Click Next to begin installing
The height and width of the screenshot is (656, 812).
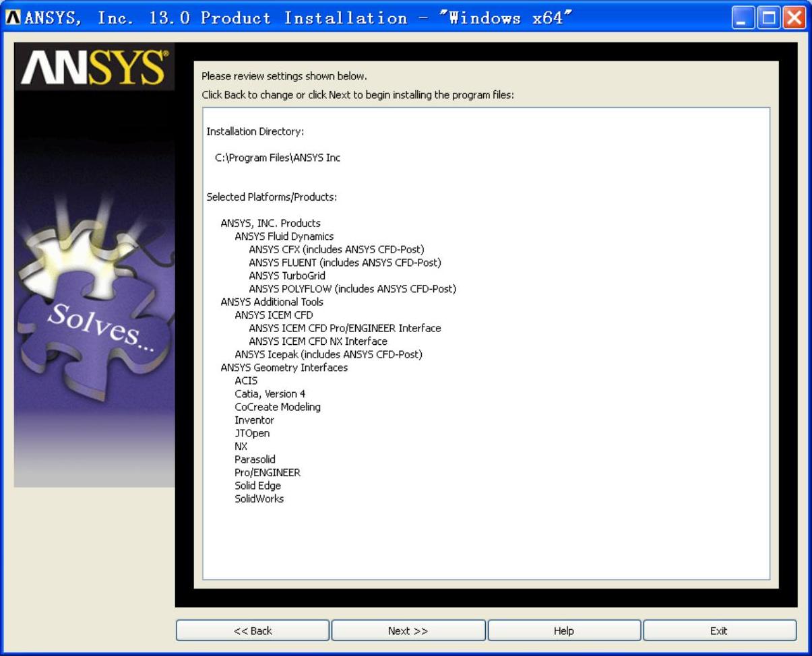coord(408,631)
